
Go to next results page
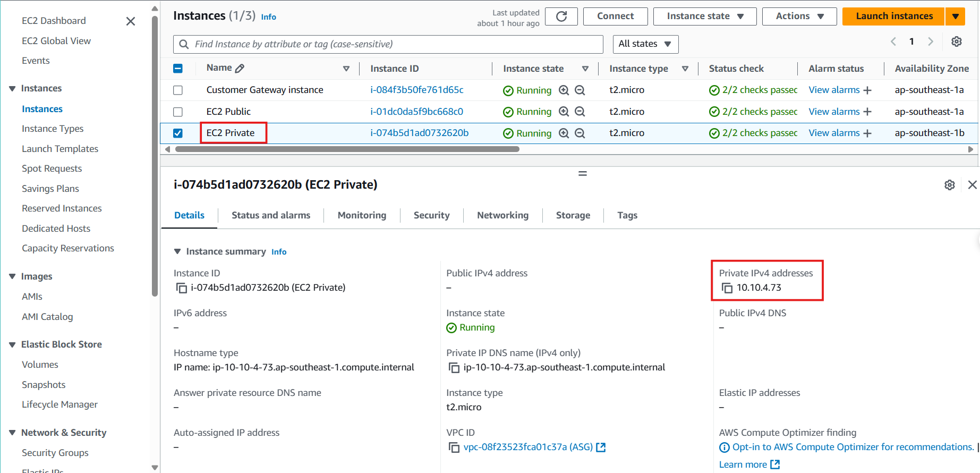pyautogui.click(x=931, y=41)
